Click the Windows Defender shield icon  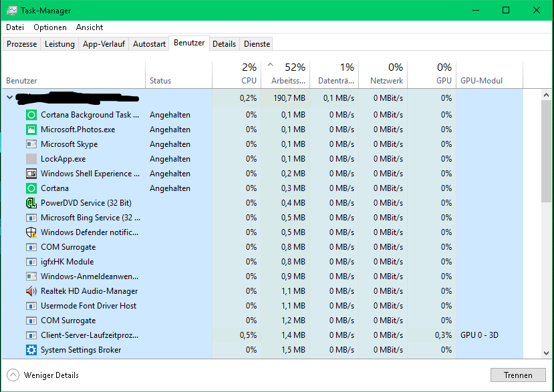click(x=31, y=232)
